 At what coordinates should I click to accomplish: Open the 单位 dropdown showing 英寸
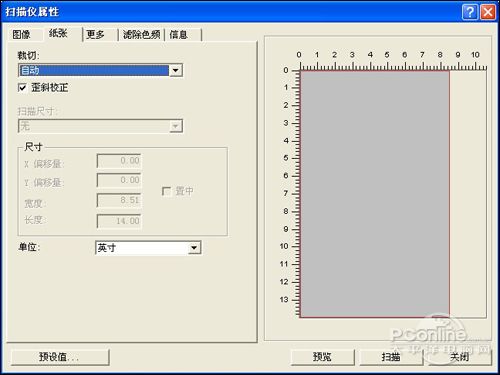pos(148,248)
